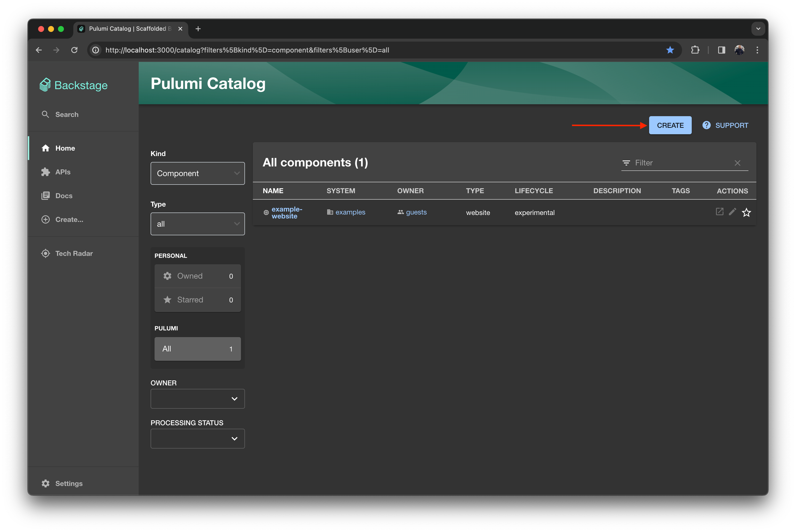Image resolution: width=796 pixels, height=532 pixels.
Task: Open the tab search chevron
Action: pos(758,29)
